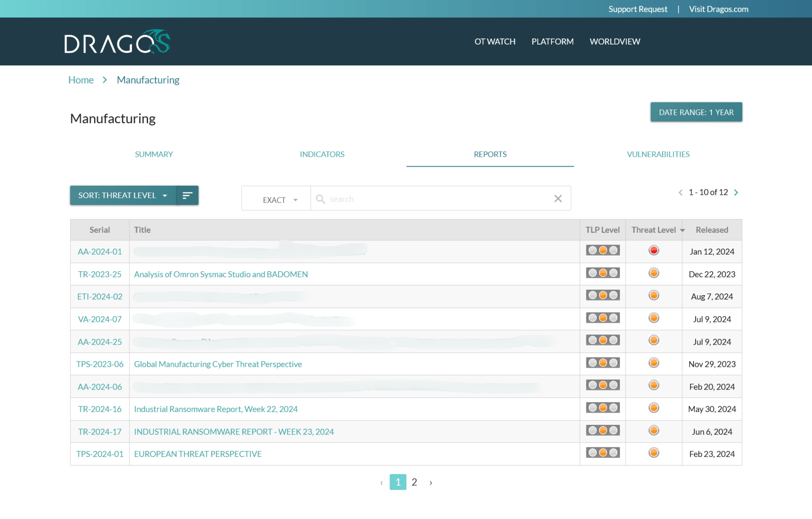
Task: Click the Dragos logo
Action: (117, 42)
